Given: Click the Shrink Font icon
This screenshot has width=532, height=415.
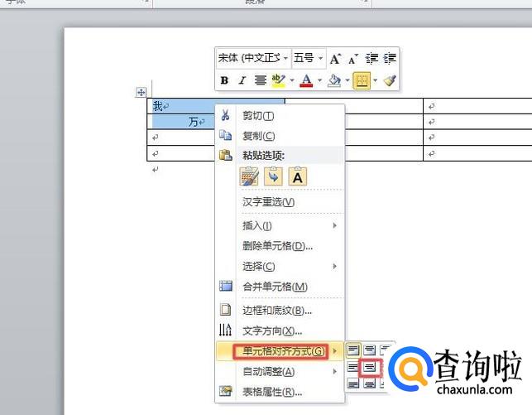Looking at the screenshot, I should 352,58.
